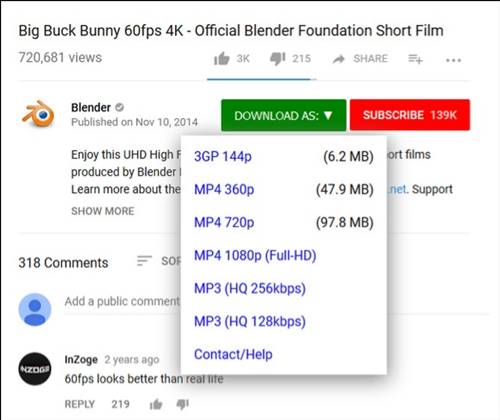Click the (6.2 MB) size label
This screenshot has width=500, height=420.
click(348, 156)
